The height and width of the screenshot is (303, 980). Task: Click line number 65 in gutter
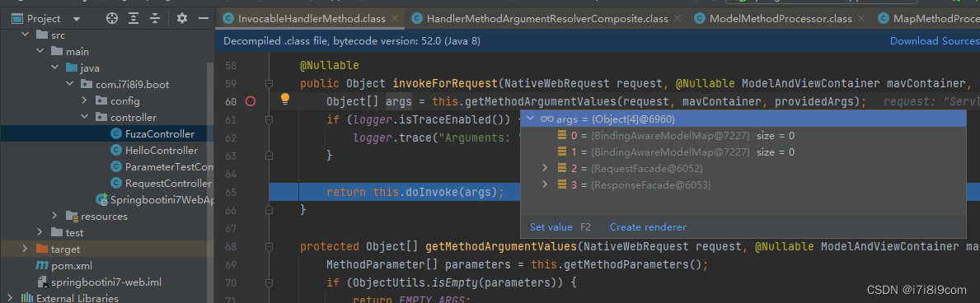coord(231,193)
